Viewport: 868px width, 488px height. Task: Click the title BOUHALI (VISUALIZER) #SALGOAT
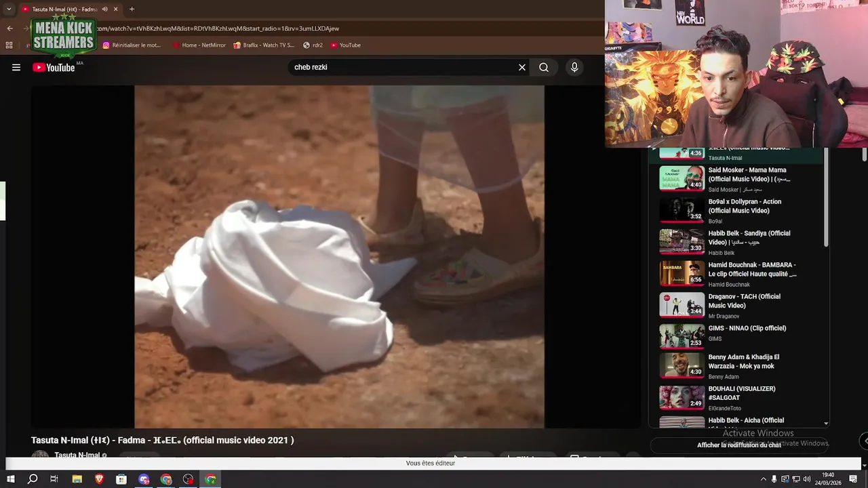point(742,393)
